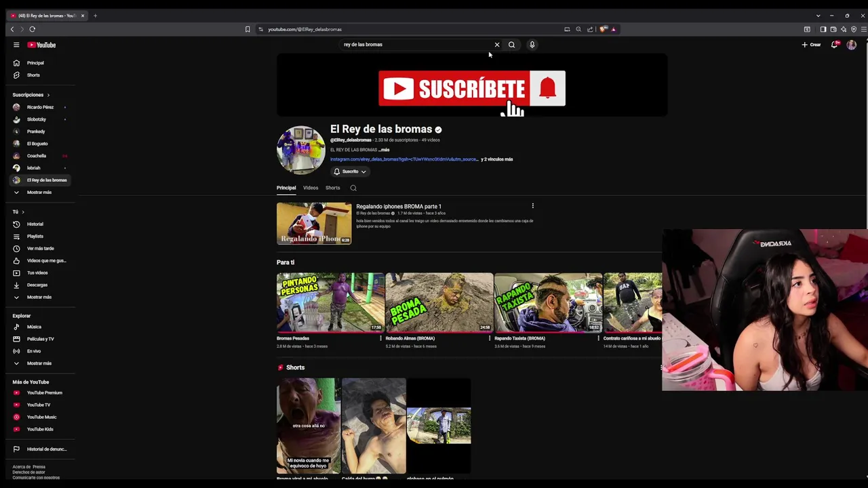Open a new browser tab
868x488 pixels.
[95, 16]
